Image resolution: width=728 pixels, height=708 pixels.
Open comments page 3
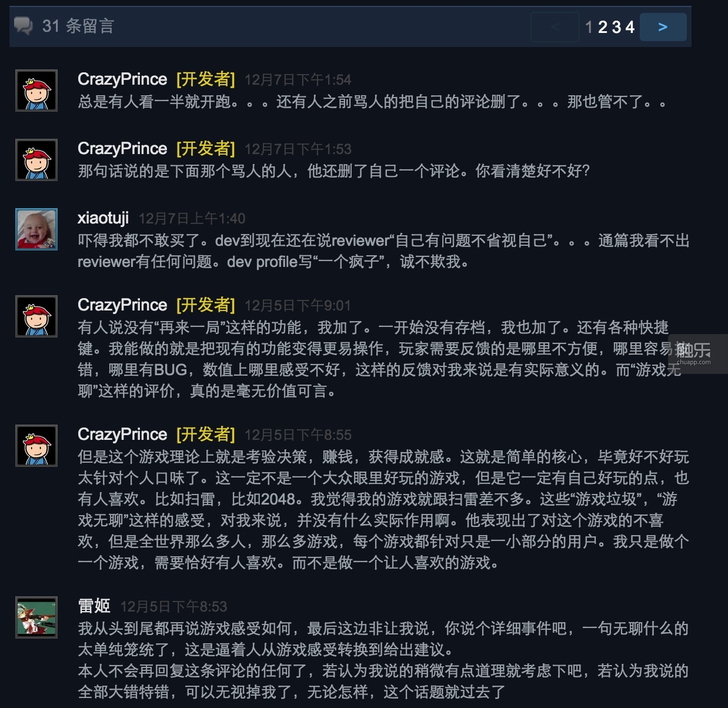pyautogui.click(x=616, y=27)
